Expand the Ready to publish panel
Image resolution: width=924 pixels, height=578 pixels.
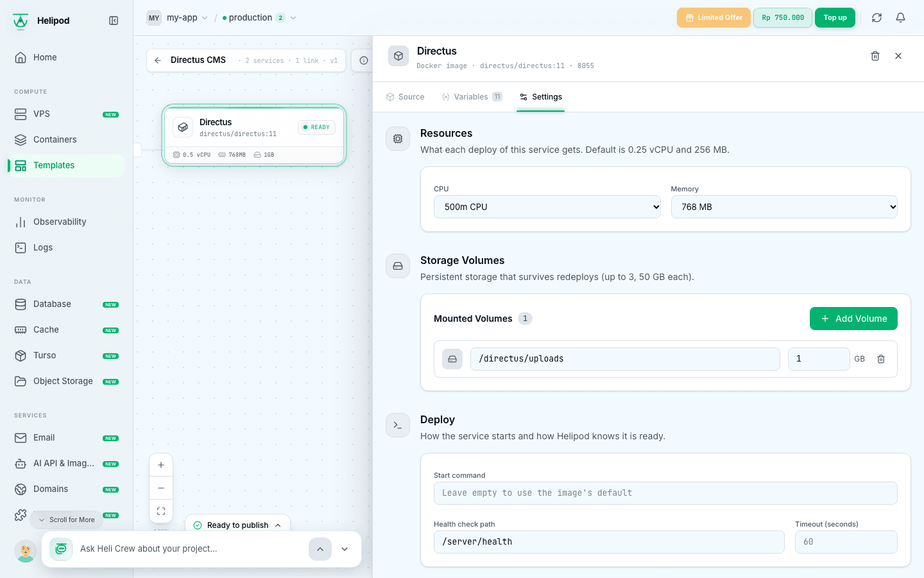pyautogui.click(x=237, y=525)
